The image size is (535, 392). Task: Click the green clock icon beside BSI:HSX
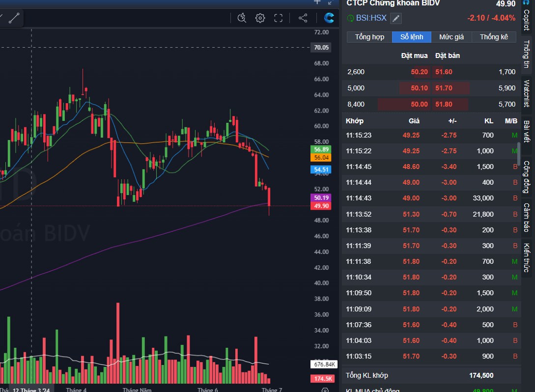click(x=350, y=18)
